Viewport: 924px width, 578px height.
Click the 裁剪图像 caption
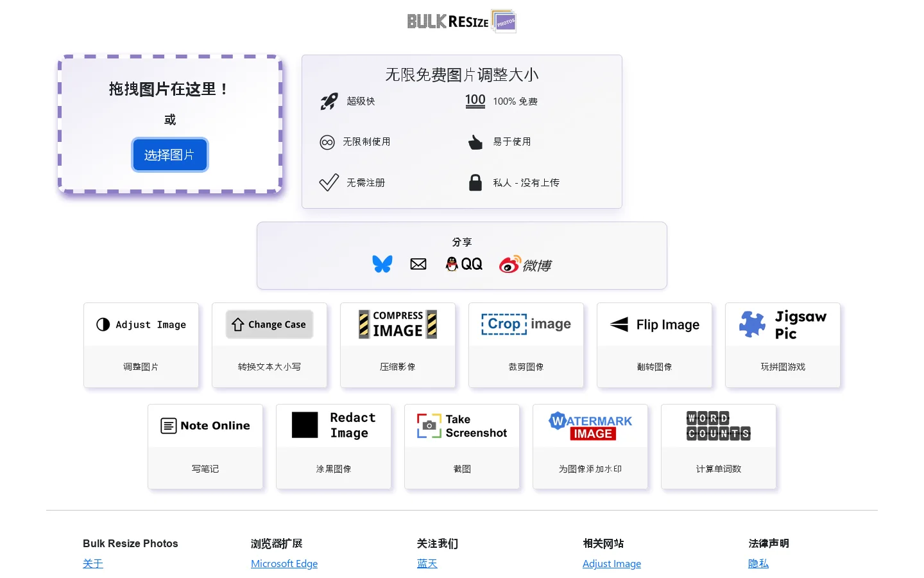[x=526, y=367]
